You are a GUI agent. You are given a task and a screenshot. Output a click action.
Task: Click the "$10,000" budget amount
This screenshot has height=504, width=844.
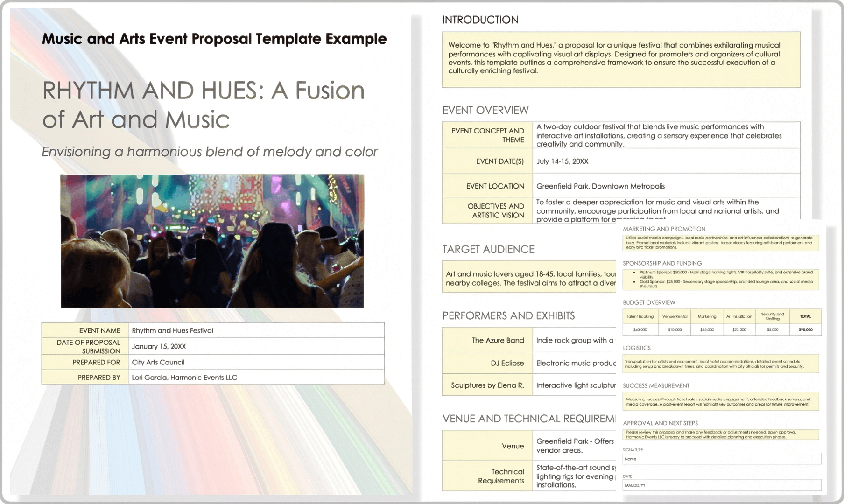[675, 329]
